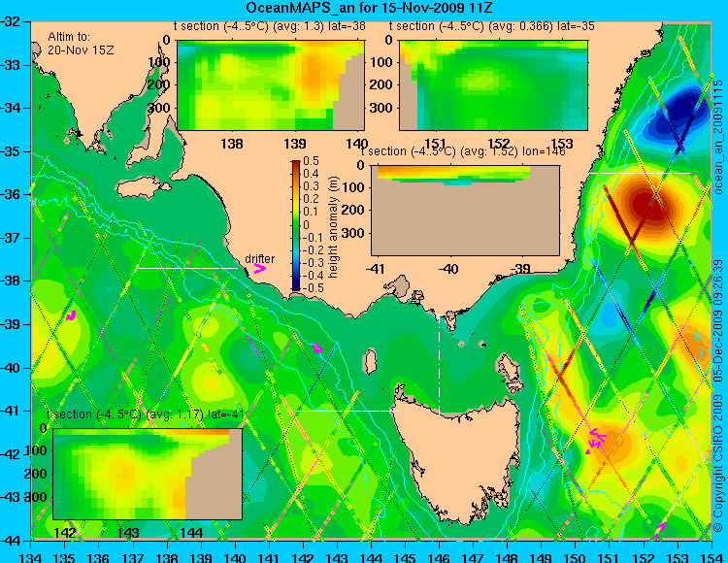This screenshot has width=728, height=563.
Task: Click the -37 latitude axis label
Action: pos(11,238)
